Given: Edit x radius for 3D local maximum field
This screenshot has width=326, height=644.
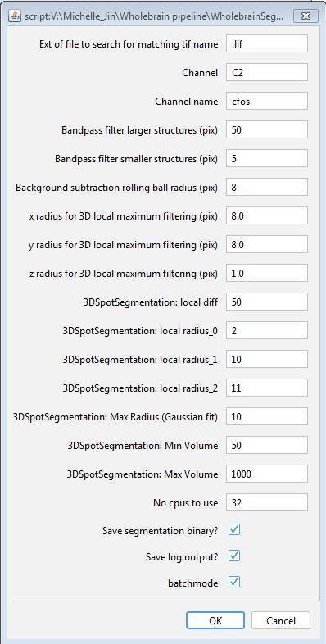Looking at the screenshot, I should click(x=267, y=215).
